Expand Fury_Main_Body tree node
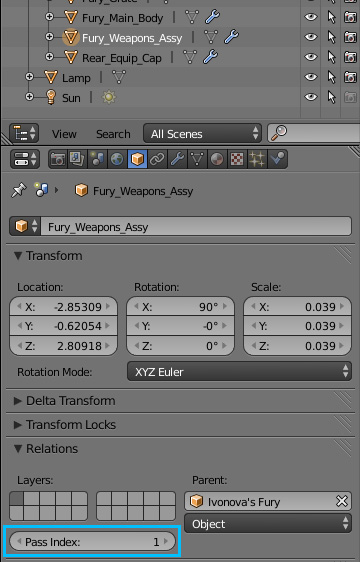360x562 pixels. point(49,17)
